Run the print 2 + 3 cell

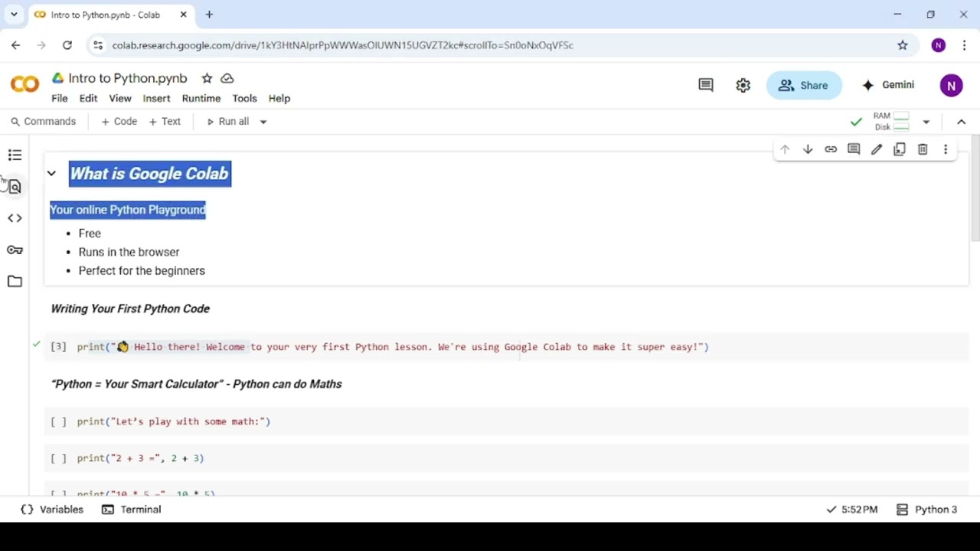coord(58,458)
